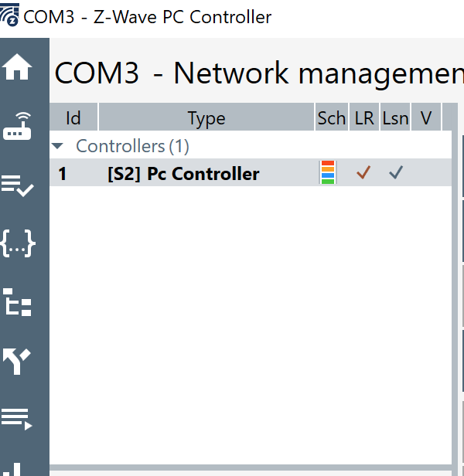
Task: Select the [S2] Pc Controller node text
Action: tap(183, 174)
